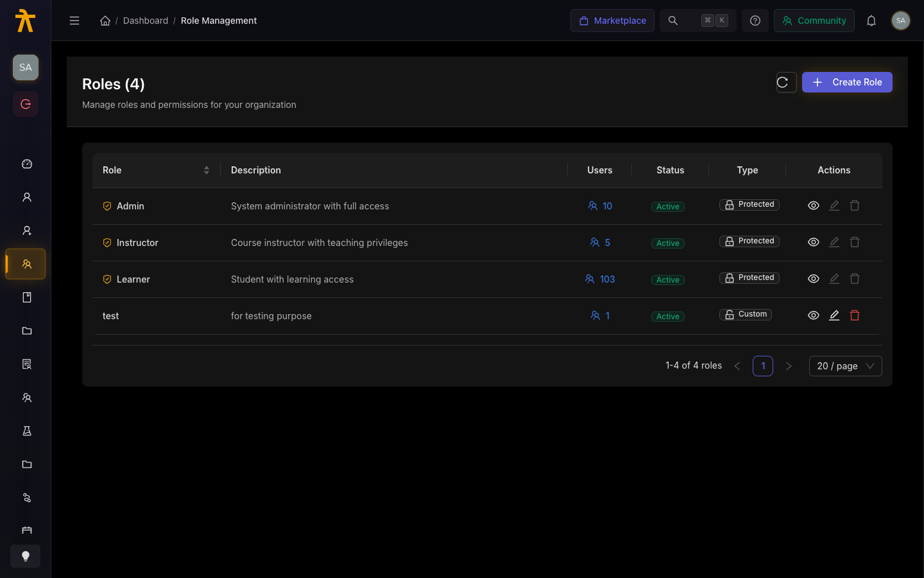
Task: Click the Instructor role name
Action: [137, 243]
